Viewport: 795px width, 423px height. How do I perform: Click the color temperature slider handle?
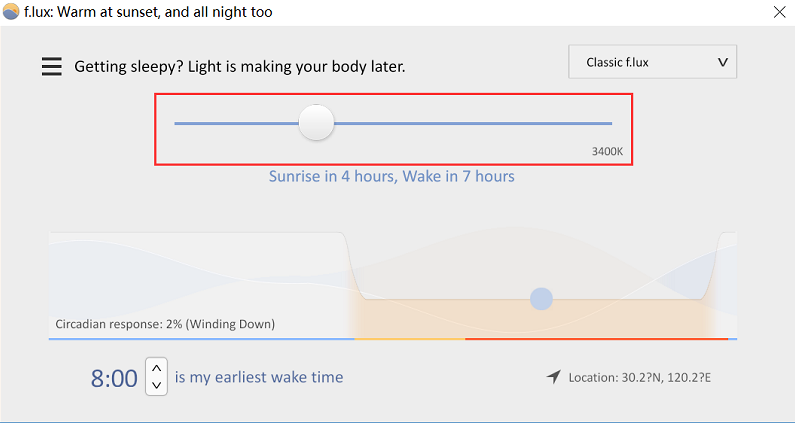[x=316, y=122]
